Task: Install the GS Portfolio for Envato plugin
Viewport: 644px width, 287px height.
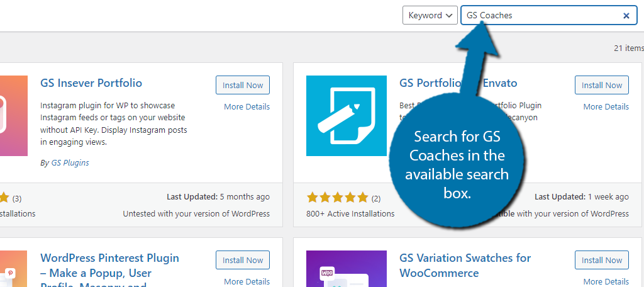Action: (602, 85)
